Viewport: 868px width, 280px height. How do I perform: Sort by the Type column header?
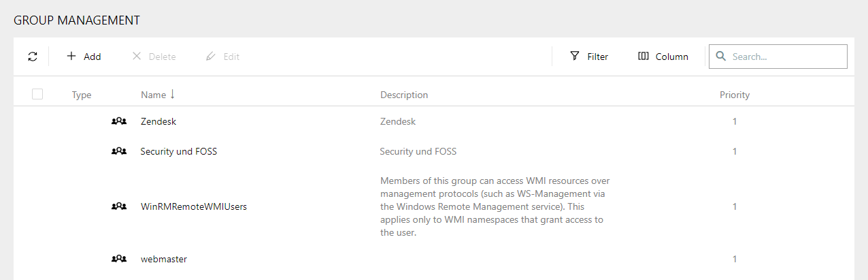(x=82, y=95)
